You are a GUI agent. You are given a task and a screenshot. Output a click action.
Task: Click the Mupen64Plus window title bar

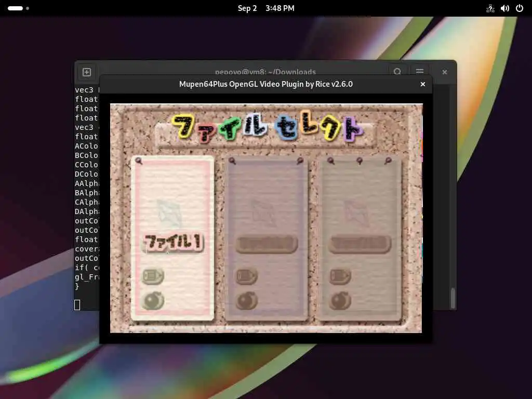(x=266, y=84)
